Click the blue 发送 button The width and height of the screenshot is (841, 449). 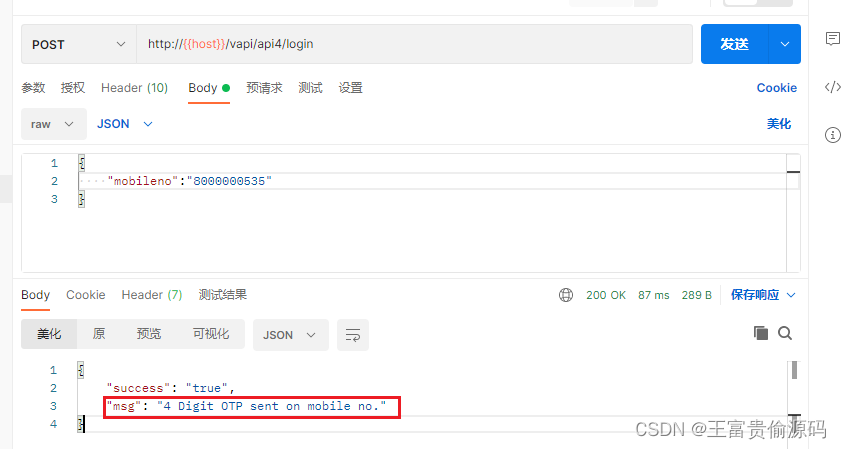pyautogui.click(x=734, y=44)
